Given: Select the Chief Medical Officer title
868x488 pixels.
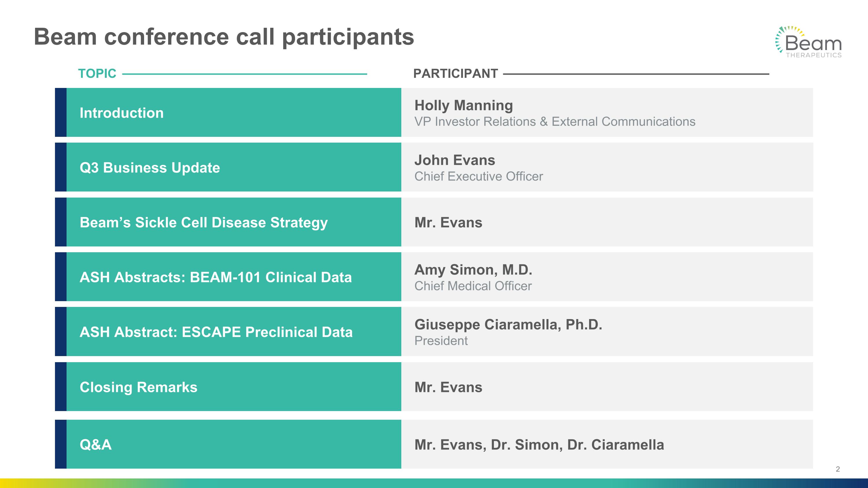Looking at the screenshot, I should (473, 286).
